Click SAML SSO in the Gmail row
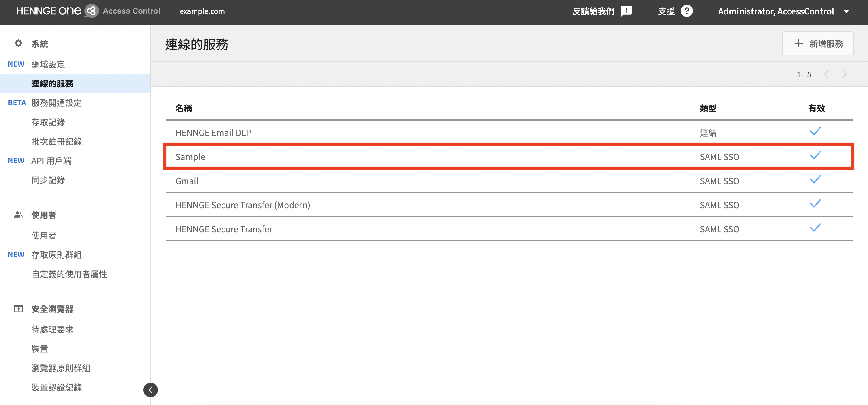The height and width of the screenshot is (405, 868). coord(719,181)
